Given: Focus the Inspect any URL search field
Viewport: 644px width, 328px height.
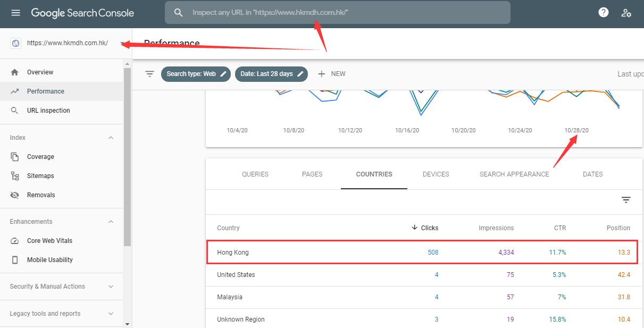Looking at the screenshot, I should pyautogui.click(x=338, y=12).
